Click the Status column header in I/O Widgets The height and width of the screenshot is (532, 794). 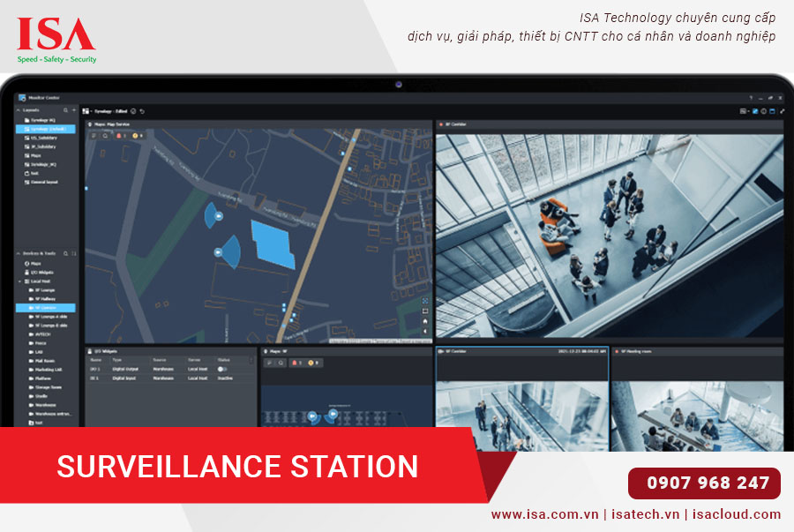(224, 360)
